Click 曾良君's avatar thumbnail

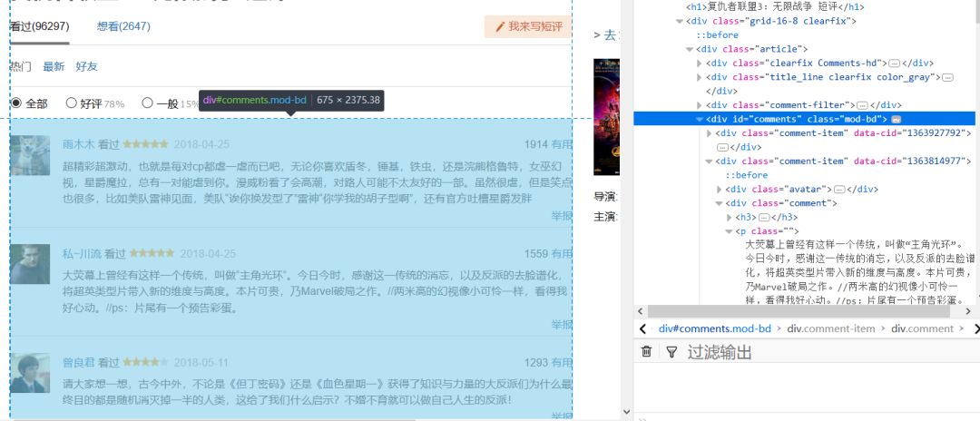point(30,373)
